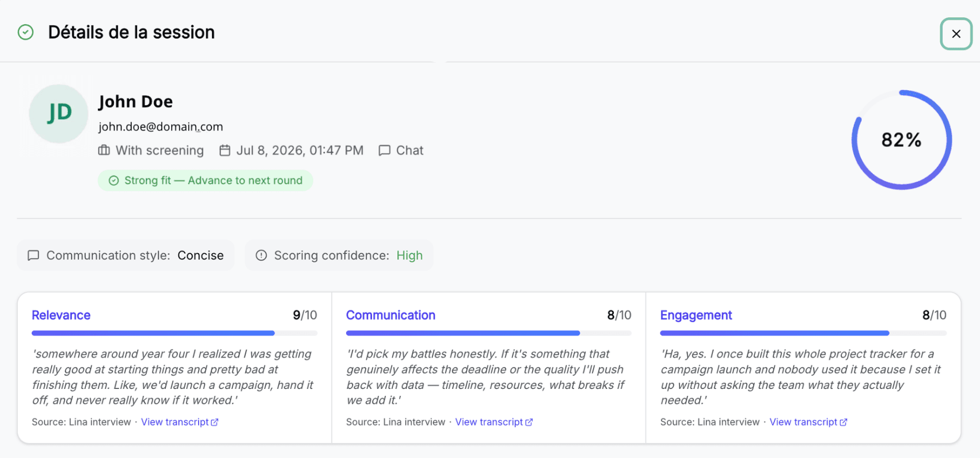Click the 8/10 Communication score
This screenshot has height=458, width=980.
pos(620,315)
